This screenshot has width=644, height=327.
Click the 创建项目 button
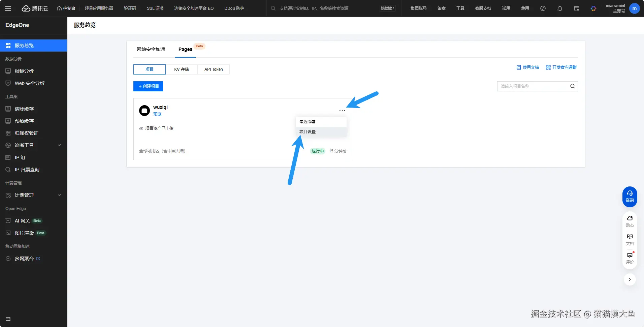pos(148,86)
